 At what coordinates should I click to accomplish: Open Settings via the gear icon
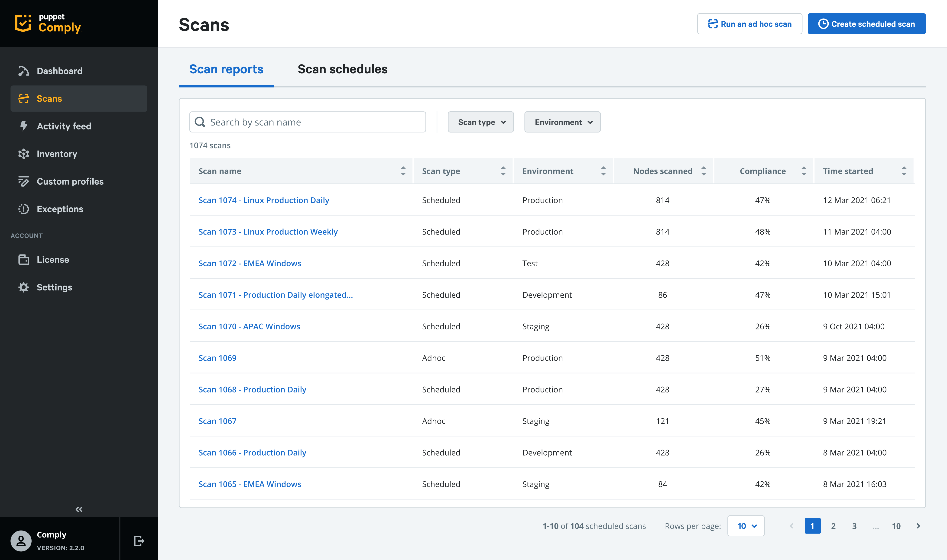click(x=23, y=287)
